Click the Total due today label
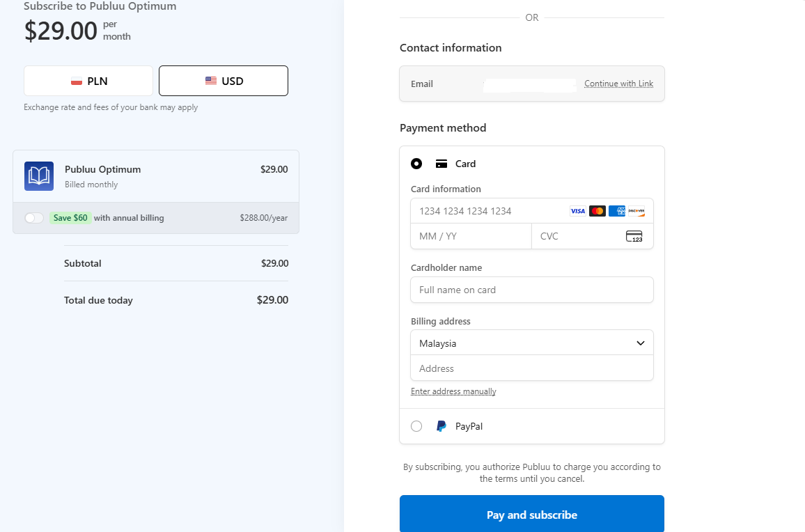This screenshot has height=532, width=805. pos(99,300)
